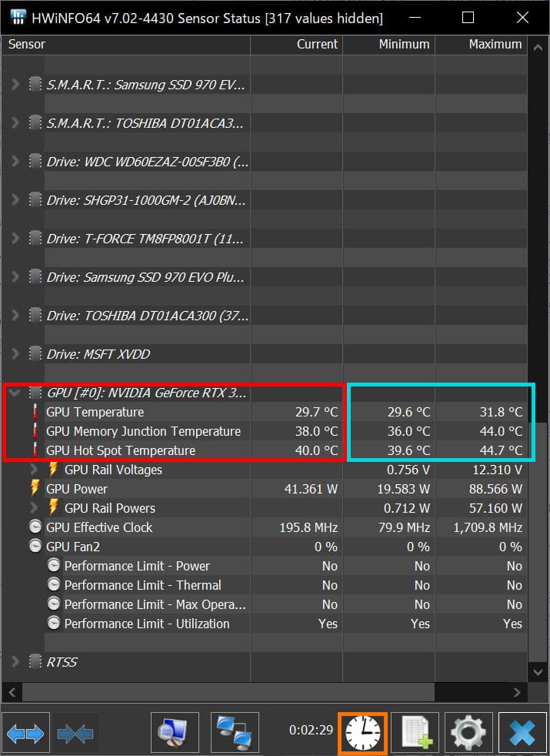Click chip icon beside RTSS sensor
This screenshot has height=756, width=550.
35,661
